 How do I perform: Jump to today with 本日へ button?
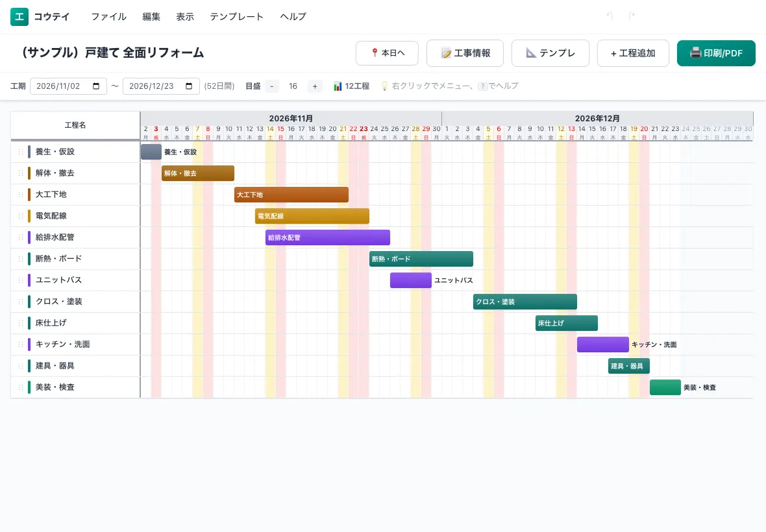tap(387, 53)
